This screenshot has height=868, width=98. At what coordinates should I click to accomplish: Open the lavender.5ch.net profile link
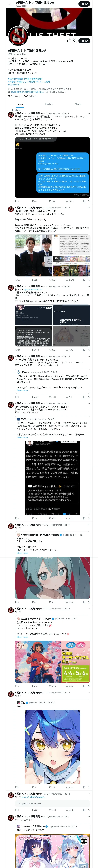(x=27, y=92)
